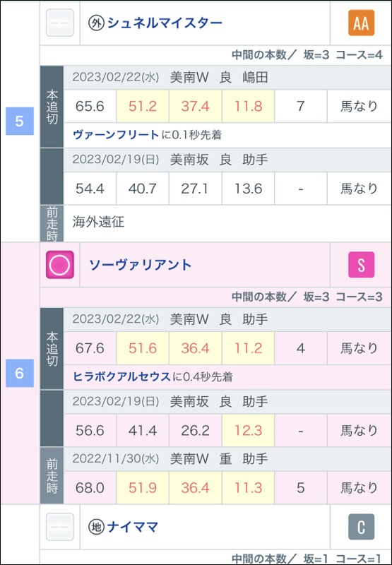Viewport: 392px width, 565px height.
Task: Click the blue number 6 frame badge
Action: pos(20,373)
